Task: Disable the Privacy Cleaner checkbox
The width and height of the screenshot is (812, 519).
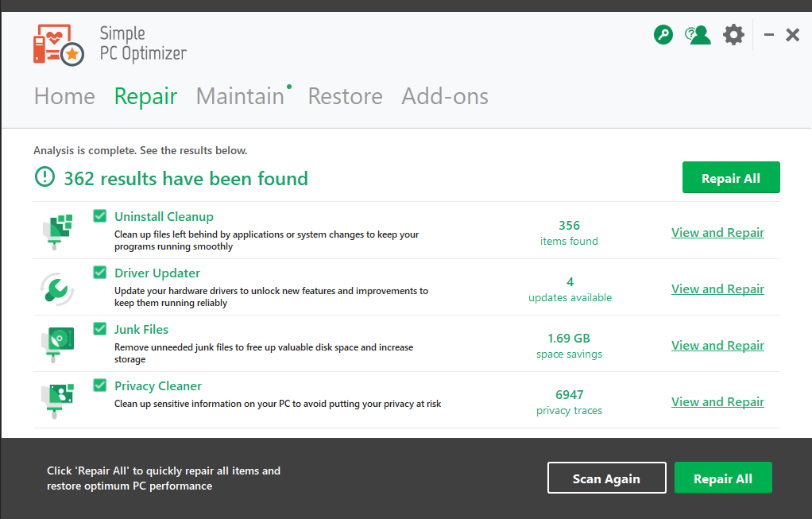Action: pos(100,385)
